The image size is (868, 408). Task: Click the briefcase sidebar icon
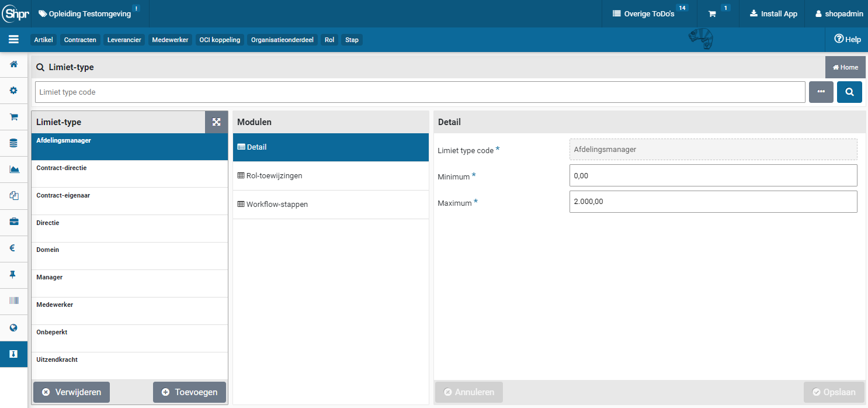pyautogui.click(x=13, y=222)
